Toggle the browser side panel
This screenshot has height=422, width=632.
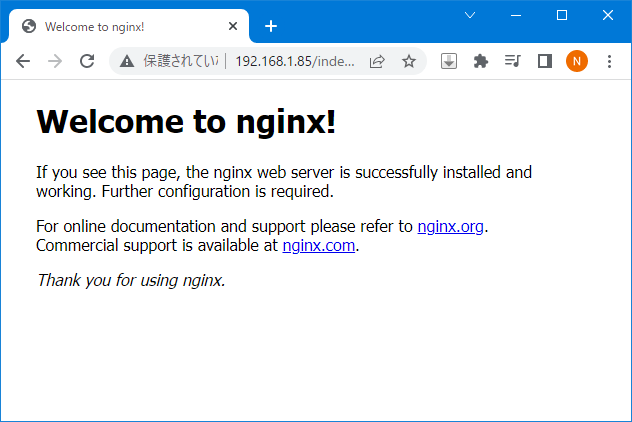(545, 61)
